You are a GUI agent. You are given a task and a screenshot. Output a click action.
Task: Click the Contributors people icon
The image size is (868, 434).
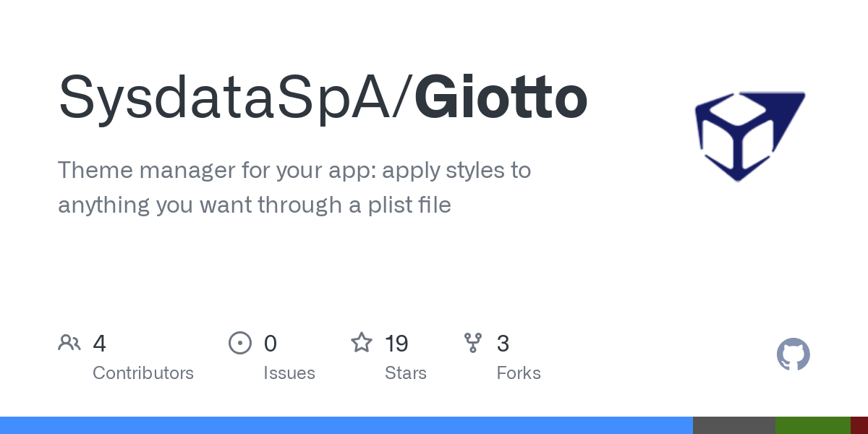coord(69,343)
